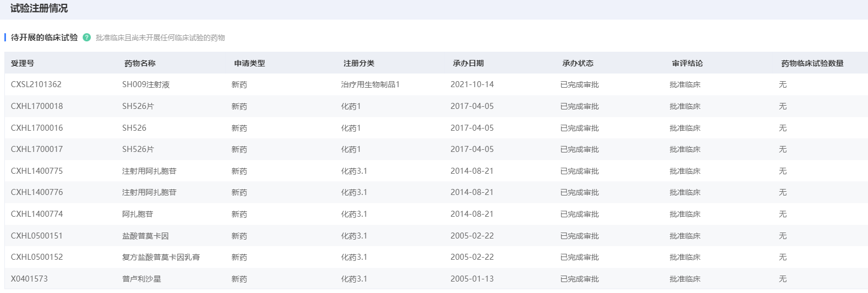Select 复方盐酸普莫卡因乳膏 drug entry

(x=161, y=257)
